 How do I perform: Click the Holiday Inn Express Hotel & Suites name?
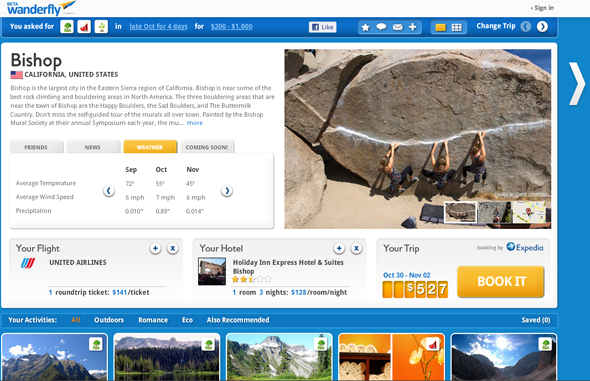tap(288, 267)
